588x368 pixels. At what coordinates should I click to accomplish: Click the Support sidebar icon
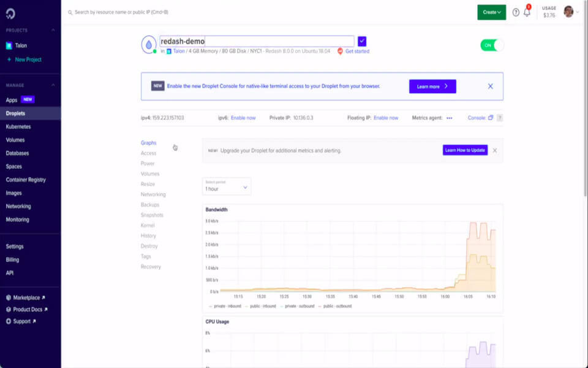tap(8, 321)
